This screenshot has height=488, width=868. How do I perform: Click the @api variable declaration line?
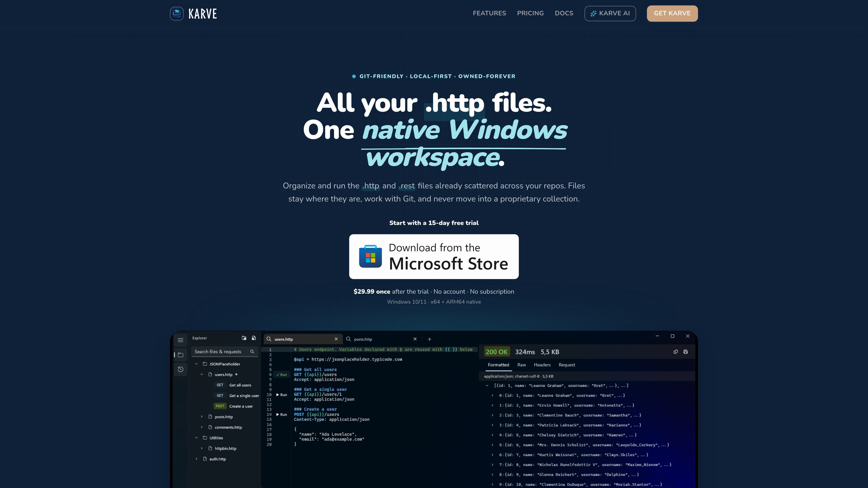348,359
